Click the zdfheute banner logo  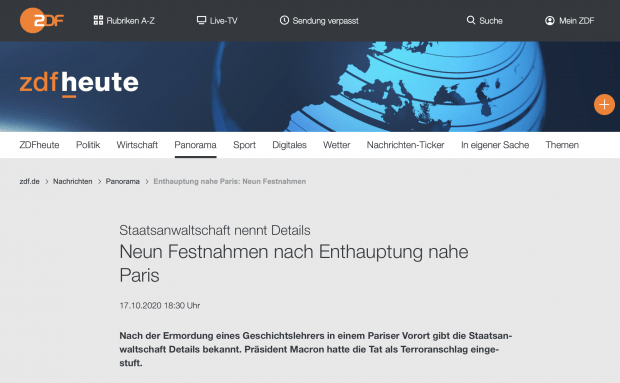pyautogui.click(x=79, y=83)
